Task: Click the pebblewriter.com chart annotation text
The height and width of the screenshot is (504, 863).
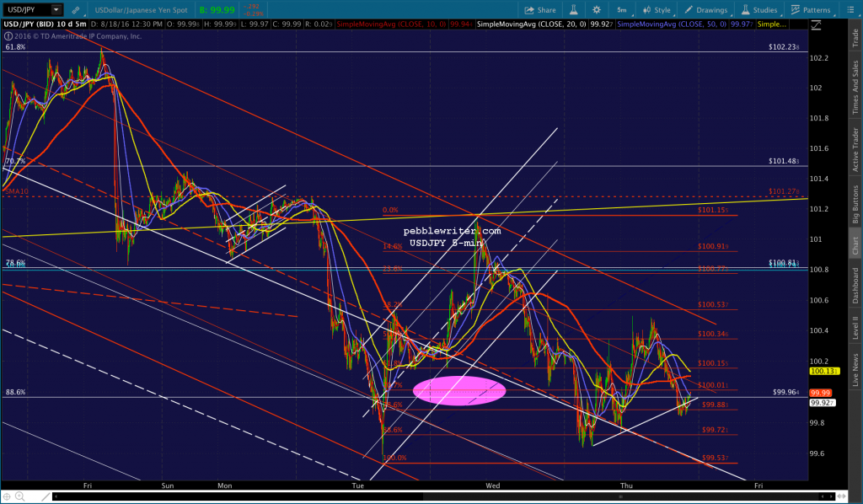Action: (x=452, y=231)
